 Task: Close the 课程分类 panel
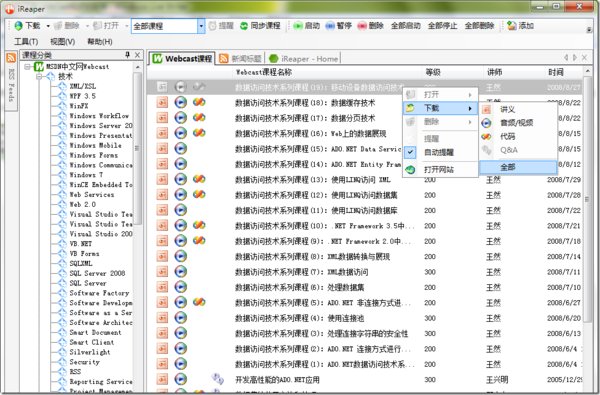point(137,55)
